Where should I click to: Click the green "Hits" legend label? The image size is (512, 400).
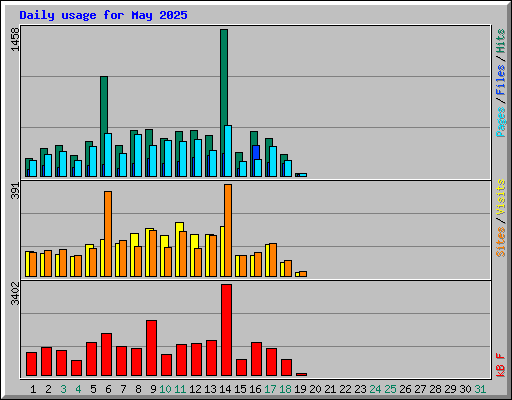[x=501, y=42]
